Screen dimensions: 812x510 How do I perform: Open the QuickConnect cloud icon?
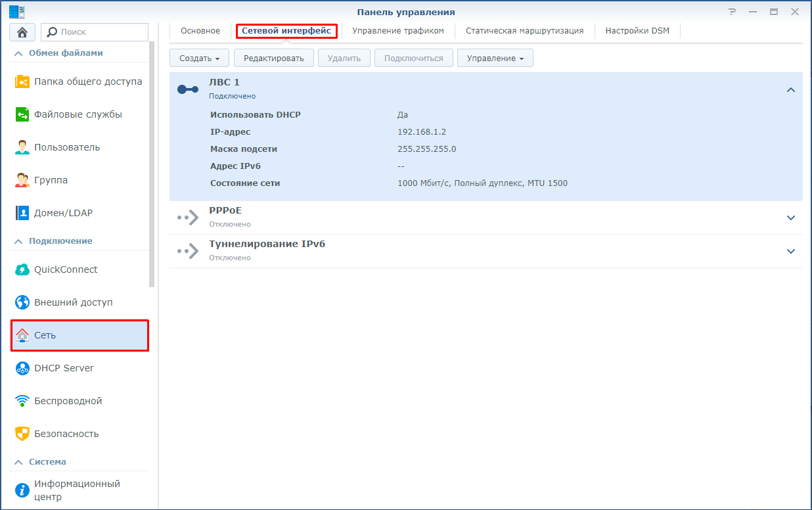(x=22, y=269)
